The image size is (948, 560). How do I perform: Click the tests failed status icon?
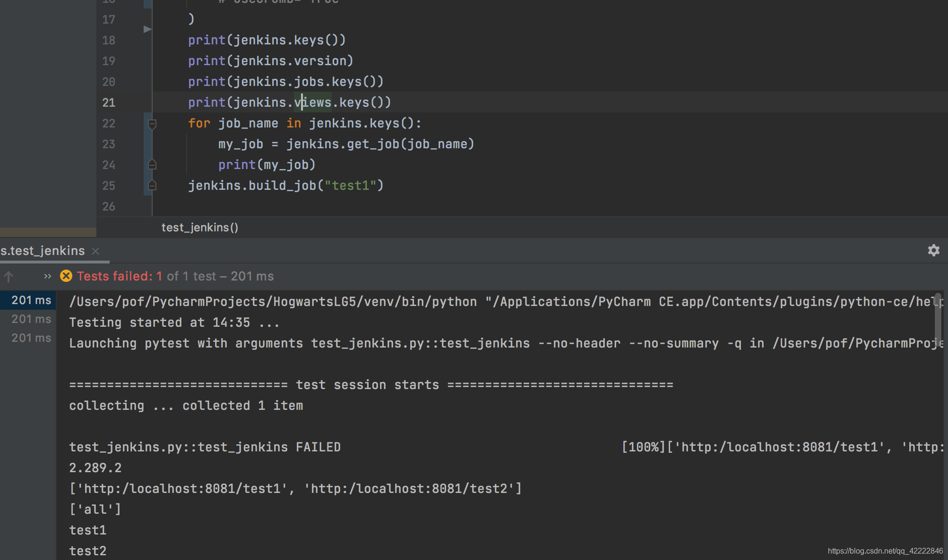[66, 276]
